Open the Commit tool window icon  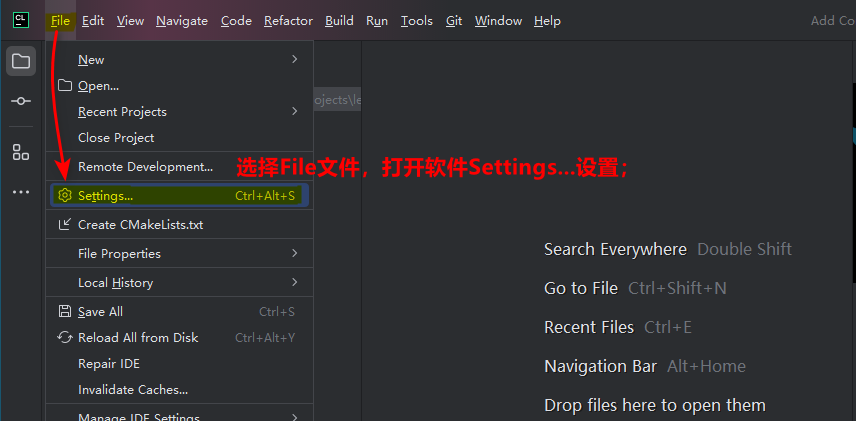pyautogui.click(x=21, y=102)
